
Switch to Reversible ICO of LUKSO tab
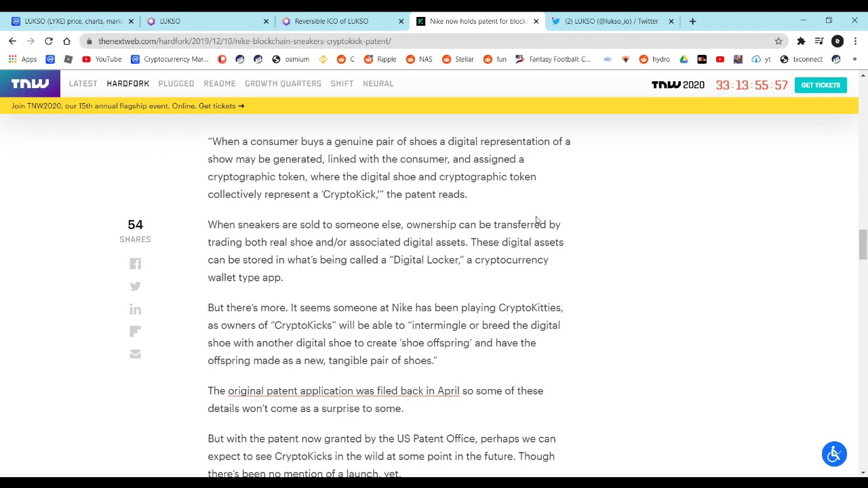[x=342, y=21]
